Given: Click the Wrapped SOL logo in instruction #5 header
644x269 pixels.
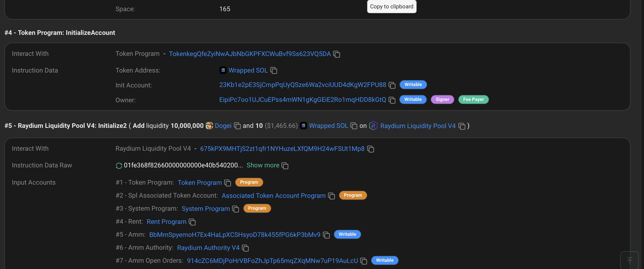Looking at the screenshot, I should click(303, 126).
